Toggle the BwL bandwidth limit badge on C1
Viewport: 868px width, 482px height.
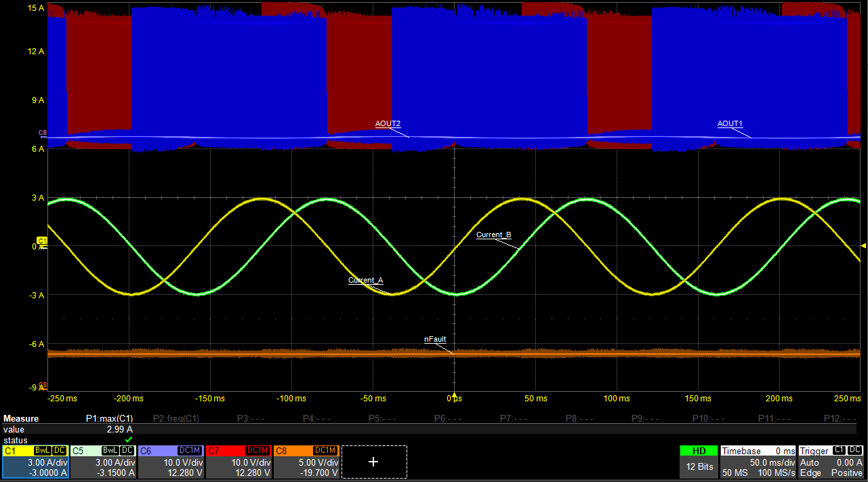point(41,449)
